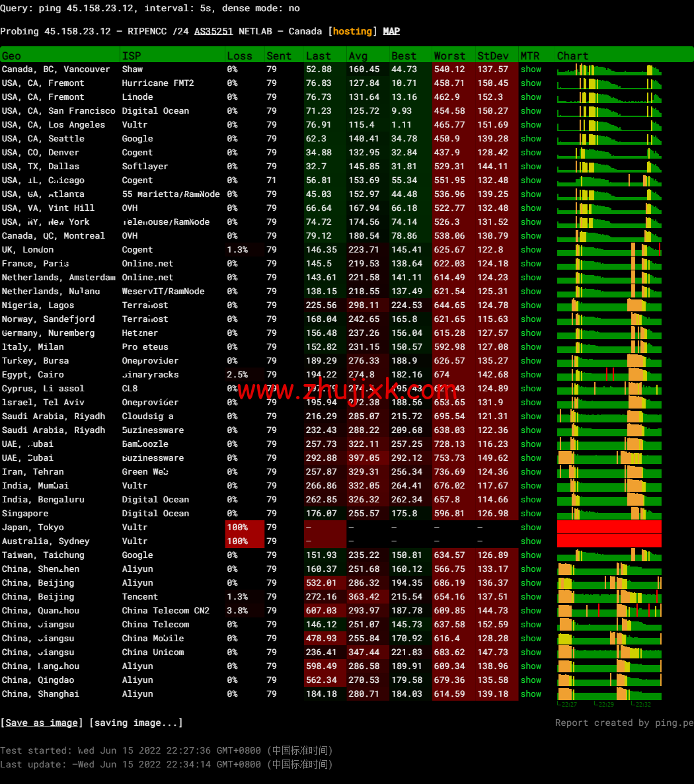
Task: Click the AS35251 network link
Action: tap(213, 31)
